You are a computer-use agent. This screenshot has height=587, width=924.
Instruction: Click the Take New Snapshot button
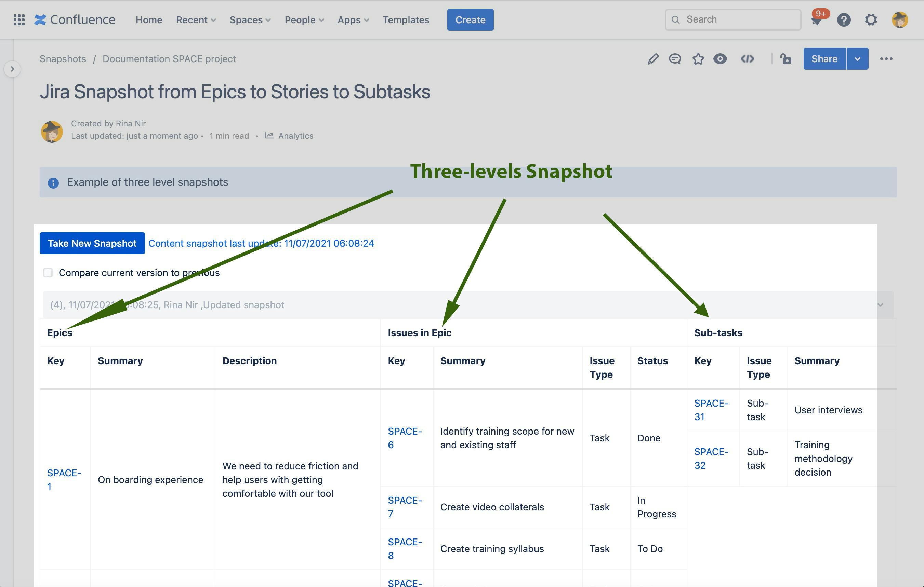92,243
